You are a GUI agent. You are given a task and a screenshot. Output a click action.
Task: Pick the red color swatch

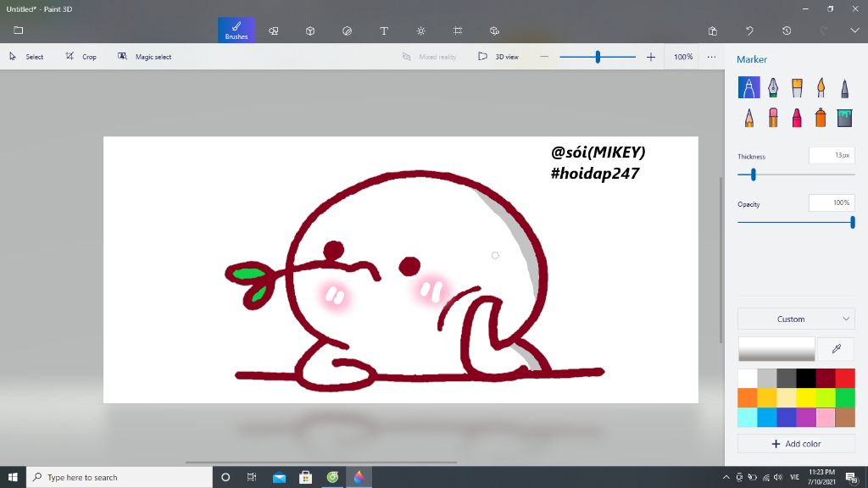845,378
